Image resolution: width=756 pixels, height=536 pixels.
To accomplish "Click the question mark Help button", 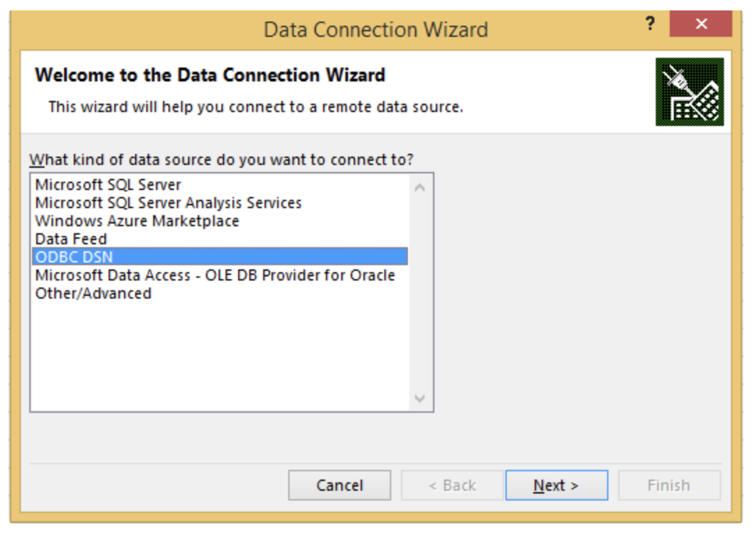I will pyautogui.click(x=650, y=24).
